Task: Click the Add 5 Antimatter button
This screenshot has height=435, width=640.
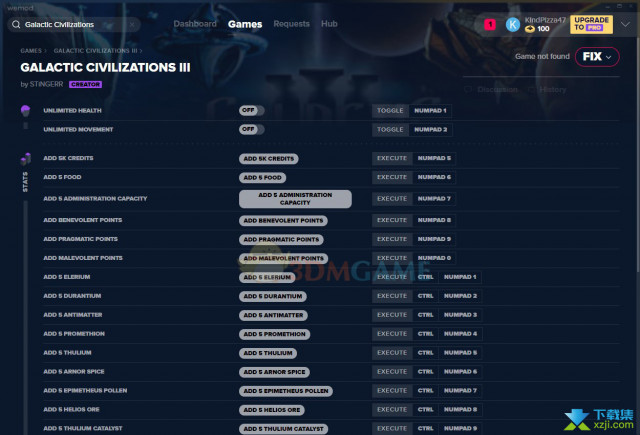Action: pyautogui.click(x=273, y=315)
